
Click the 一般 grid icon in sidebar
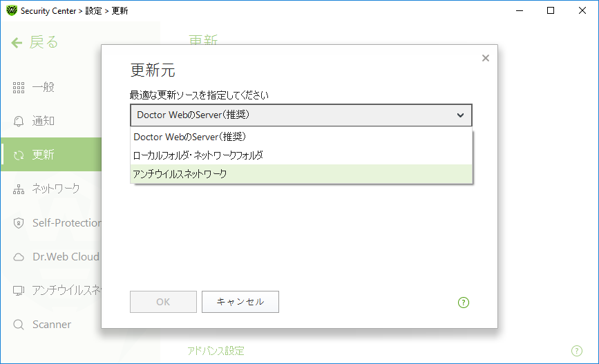click(19, 88)
